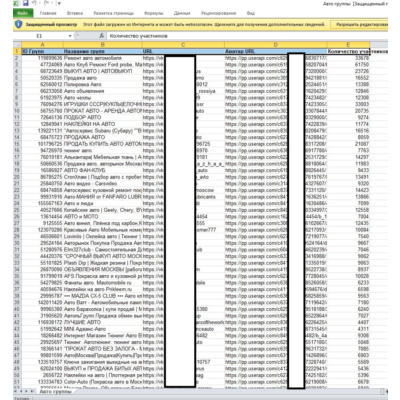Screen dimensions: 400x400
Task: Click the Protected View message text for details
Action: click(204, 25)
